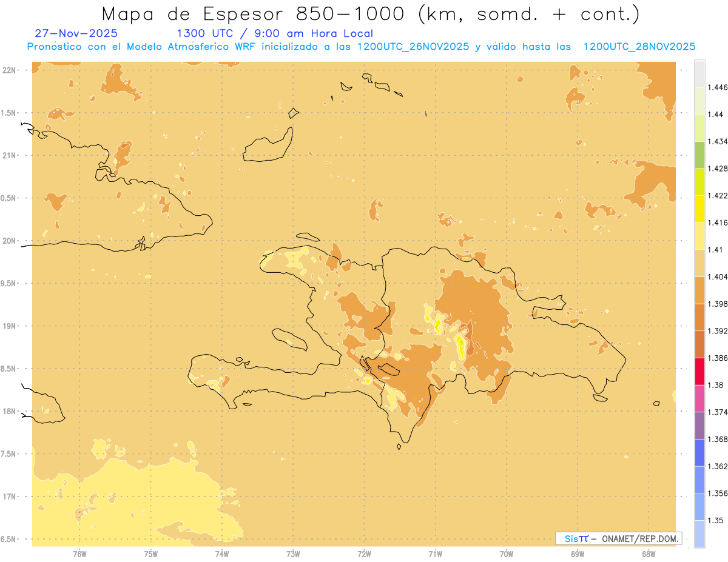Click color bar value '1.428'
The width and height of the screenshot is (728, 562).
coord(718,169)
